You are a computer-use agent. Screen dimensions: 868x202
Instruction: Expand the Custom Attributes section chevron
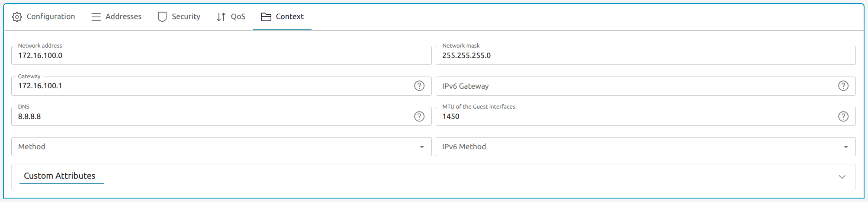842,177
